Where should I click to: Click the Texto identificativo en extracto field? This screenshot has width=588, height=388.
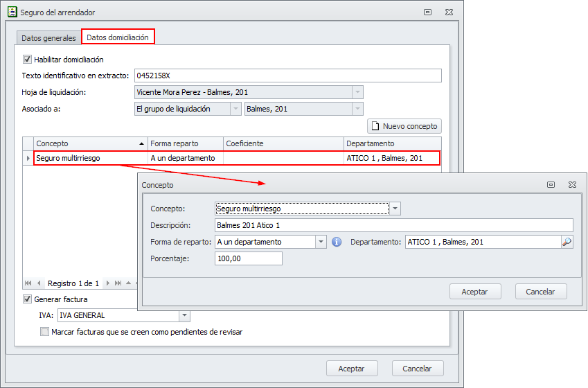[288, 76]
